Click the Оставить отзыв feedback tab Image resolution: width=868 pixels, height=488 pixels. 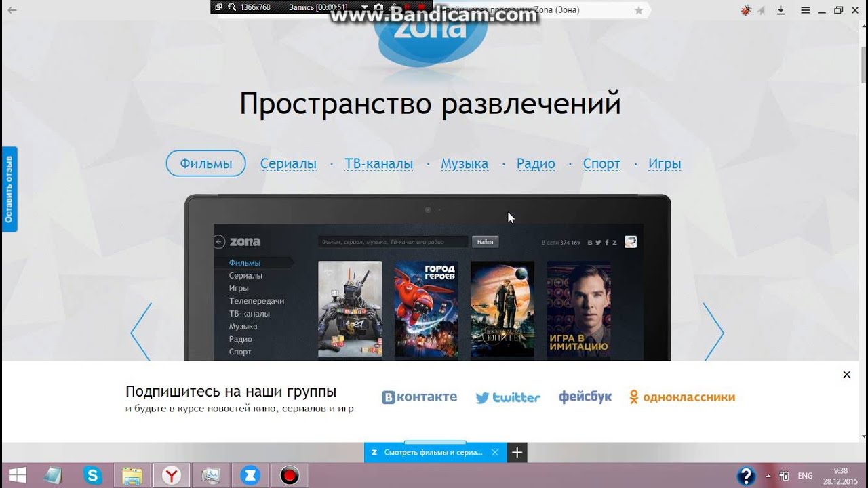click(x=9, y=189)
